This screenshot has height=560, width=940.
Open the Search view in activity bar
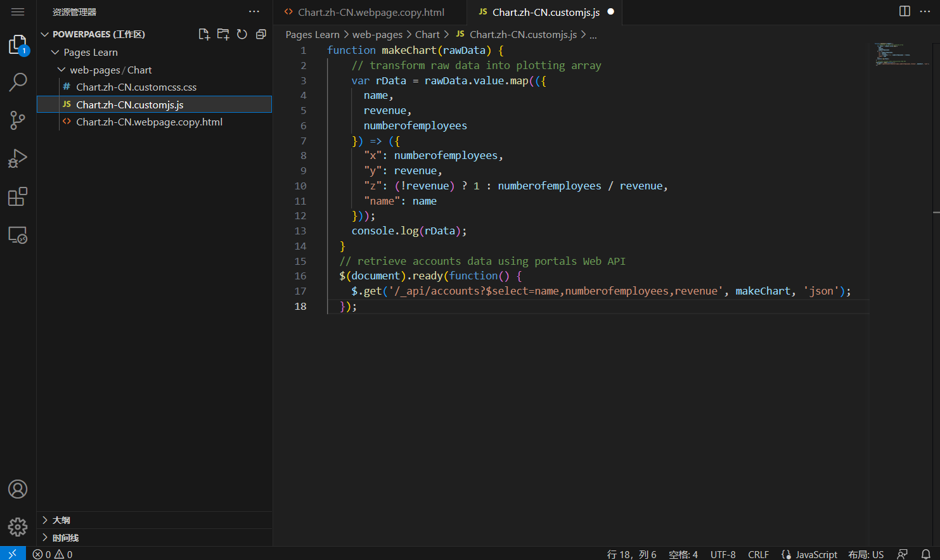pyautogui.click(x=18, y=82)
